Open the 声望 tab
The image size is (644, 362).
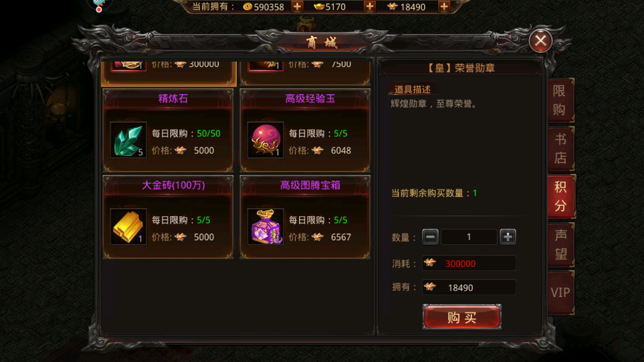560,244
